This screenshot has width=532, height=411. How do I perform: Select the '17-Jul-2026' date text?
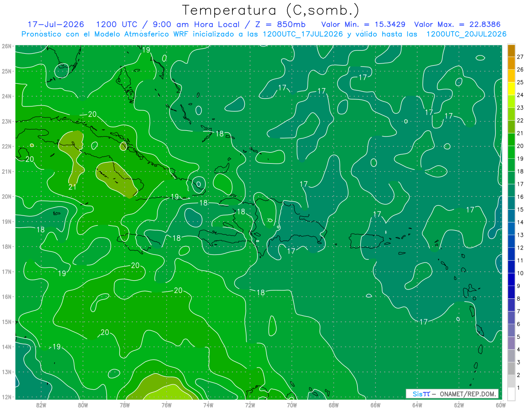(x=56, y=24)
